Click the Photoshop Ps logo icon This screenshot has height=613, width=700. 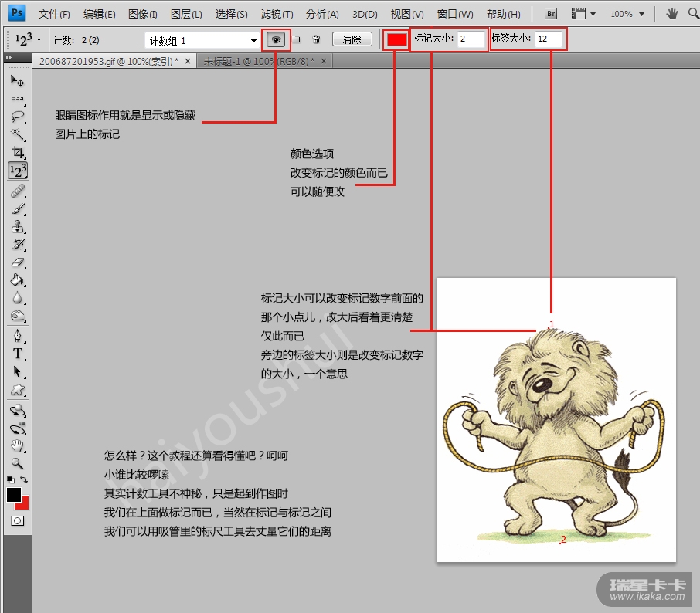pos(17,13)
